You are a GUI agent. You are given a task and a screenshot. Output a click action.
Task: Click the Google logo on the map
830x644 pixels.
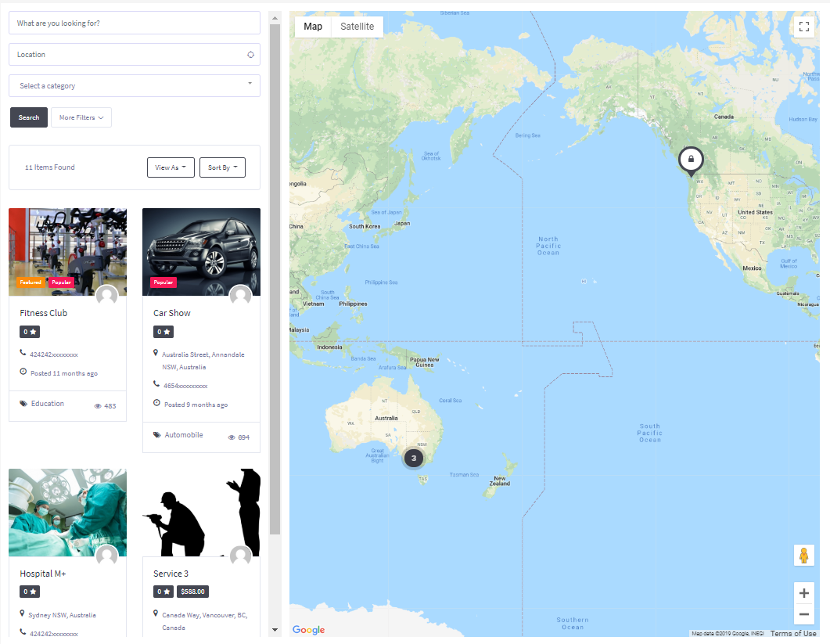pyautogui.click(x=308, y=630)
